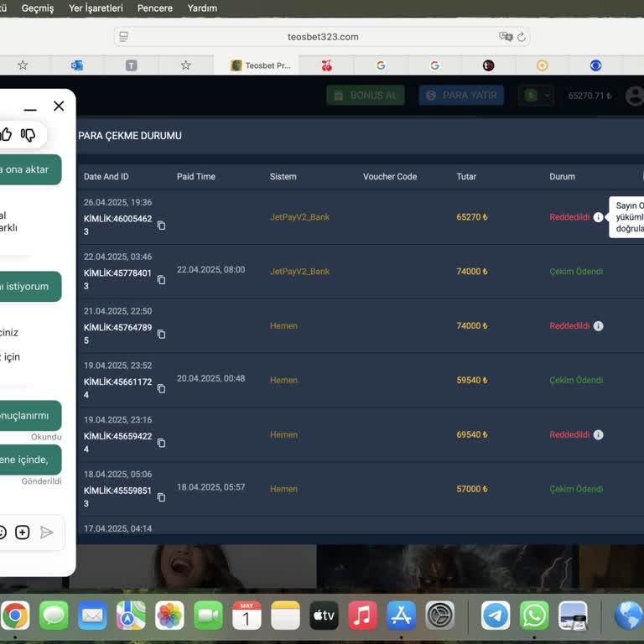Reload the page in Safari
Viewport: 644px width, 644px height.
click(522, 37)
